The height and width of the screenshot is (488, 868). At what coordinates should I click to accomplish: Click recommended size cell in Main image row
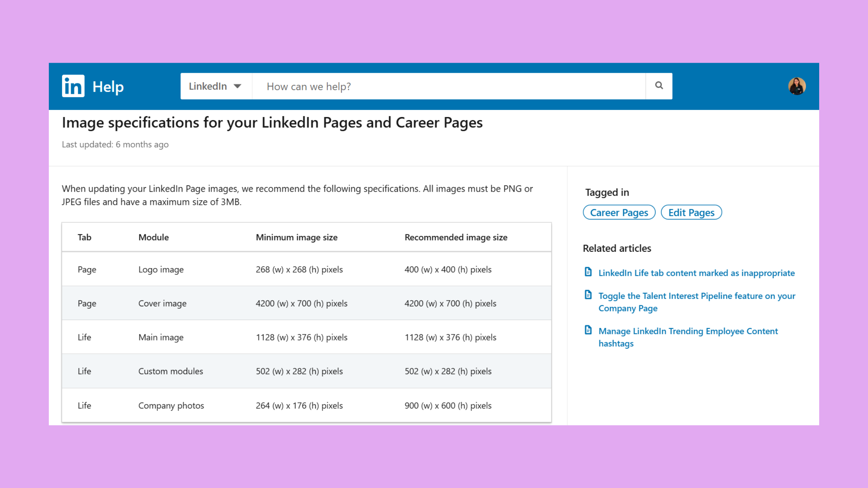[450, 337]
